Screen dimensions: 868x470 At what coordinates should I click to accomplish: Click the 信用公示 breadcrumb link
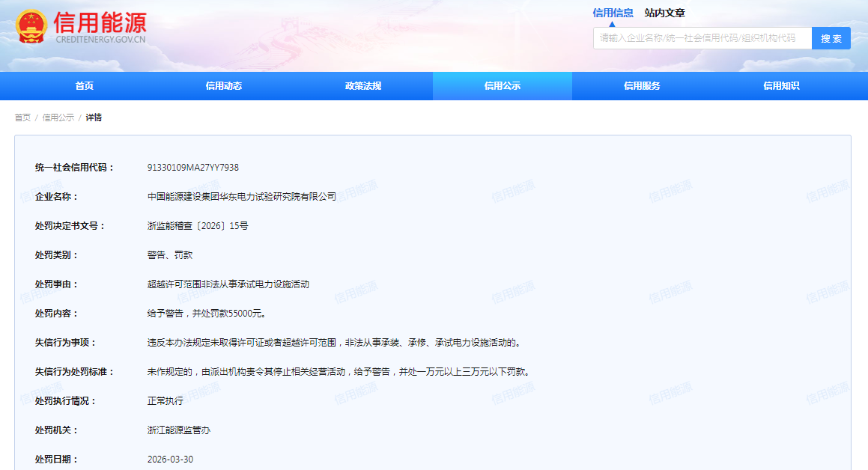coord(58,117)
